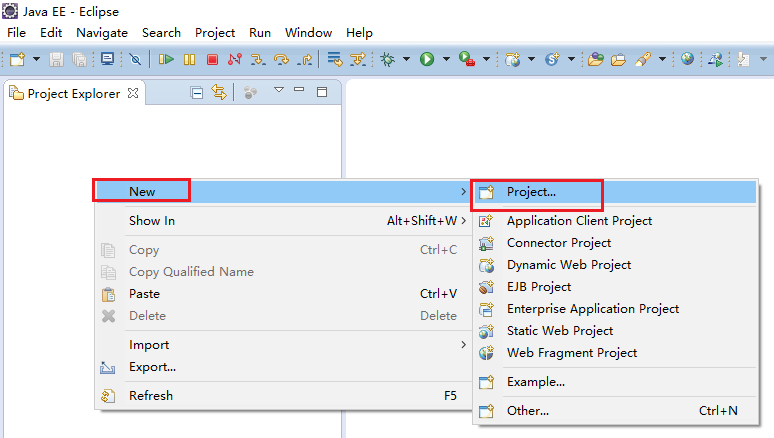The width and height of the screenshot is (774, 438).
Task: Open the Window menu
Action: [309, 33]
